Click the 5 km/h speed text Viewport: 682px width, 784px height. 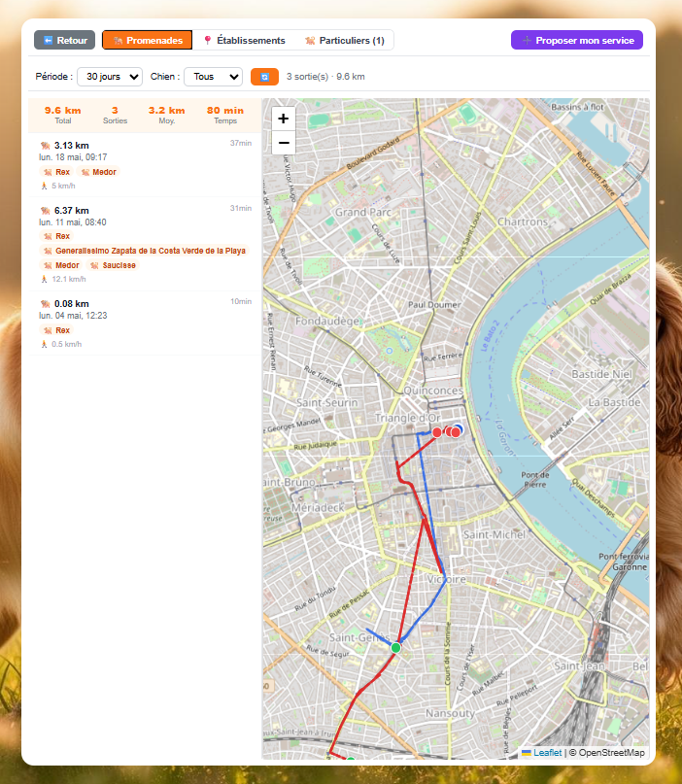[x=63, y=186]
